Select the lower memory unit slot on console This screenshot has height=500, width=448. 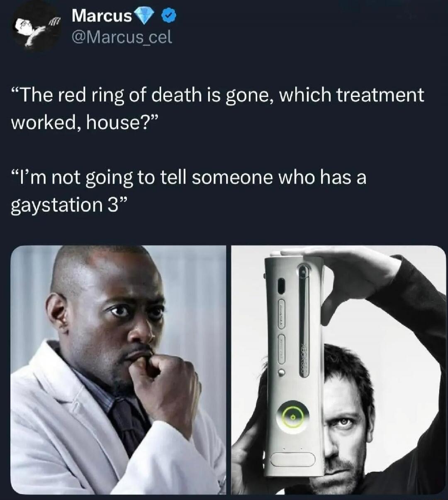coord(281,348)
